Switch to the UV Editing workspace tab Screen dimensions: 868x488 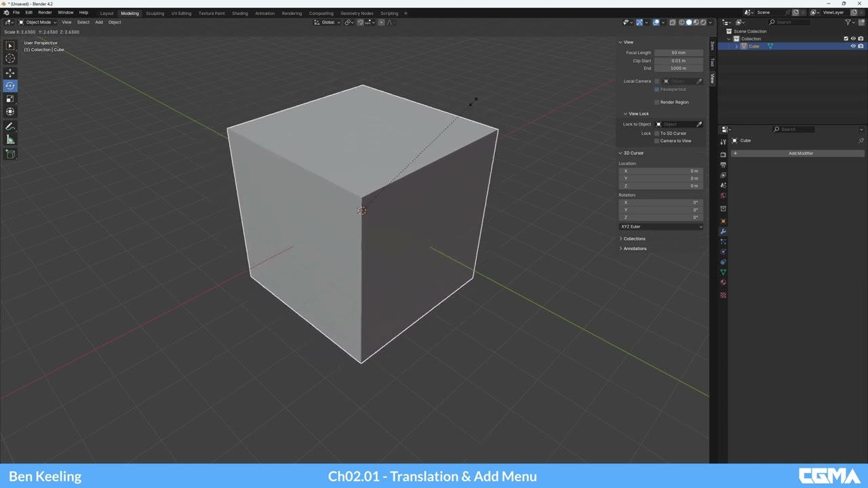tap(181, 14)
